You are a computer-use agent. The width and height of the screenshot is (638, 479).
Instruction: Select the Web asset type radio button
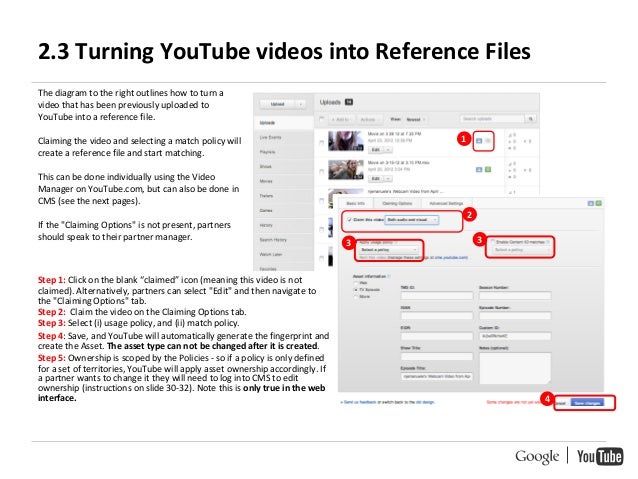pyautogui.click(x=356, y=283)
